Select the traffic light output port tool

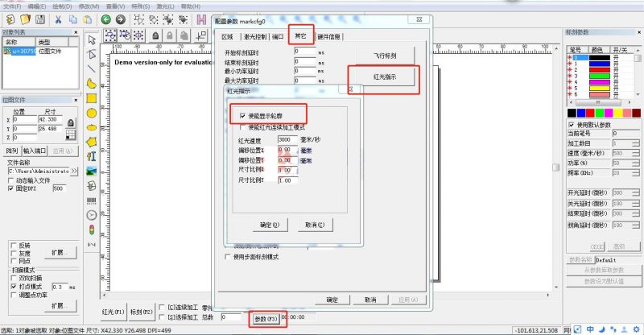(92, 230)
